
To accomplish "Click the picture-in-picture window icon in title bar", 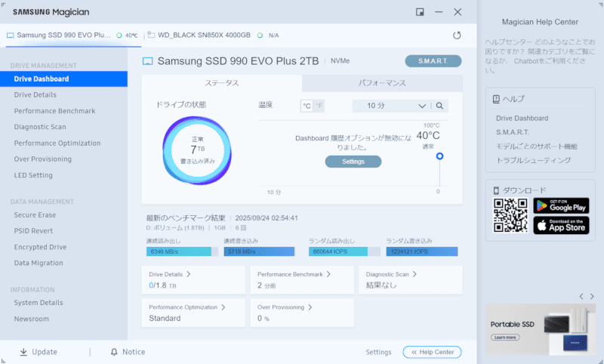I will pyautogui.click(x=420, y=12).
